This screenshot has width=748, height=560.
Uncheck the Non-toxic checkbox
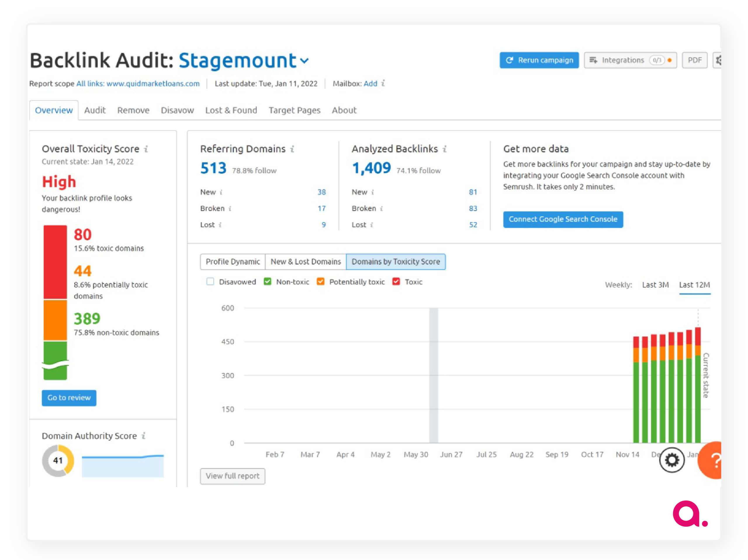pyautogui.click(x=267, y=282)
